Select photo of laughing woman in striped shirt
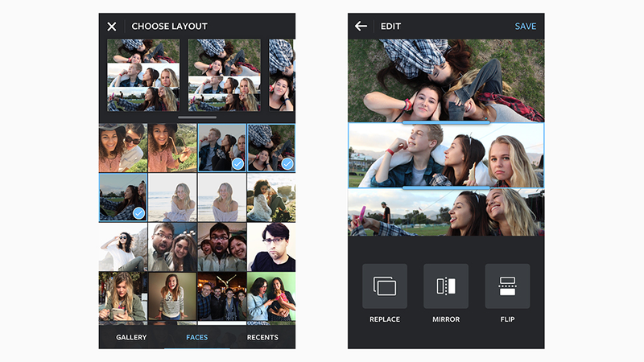 pyautogui.click(x=172, y=296)
